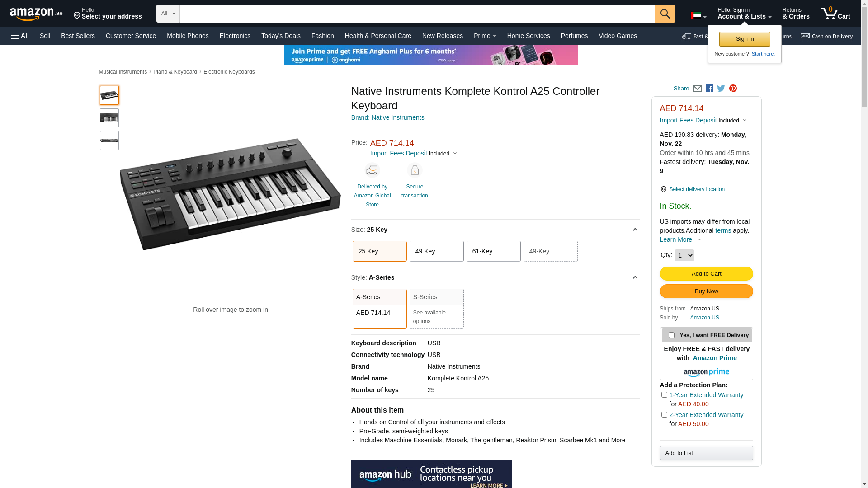Tick the 1-Year Extended Warranty checkbox

point(664,395)
